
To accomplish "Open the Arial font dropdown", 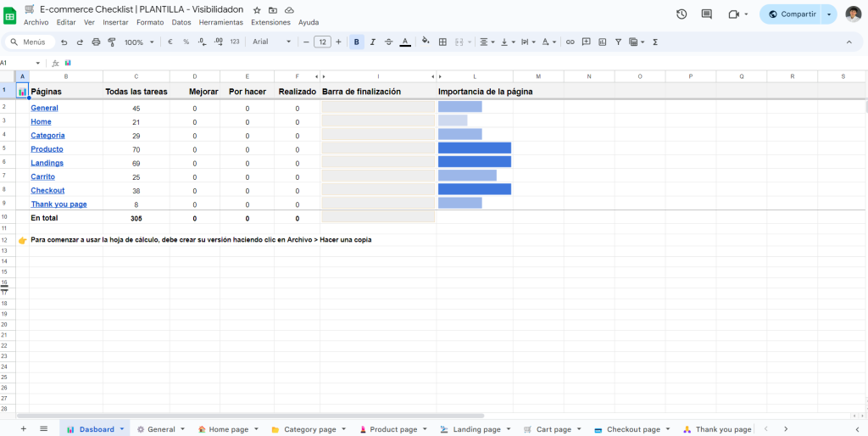I will point(271,42).
